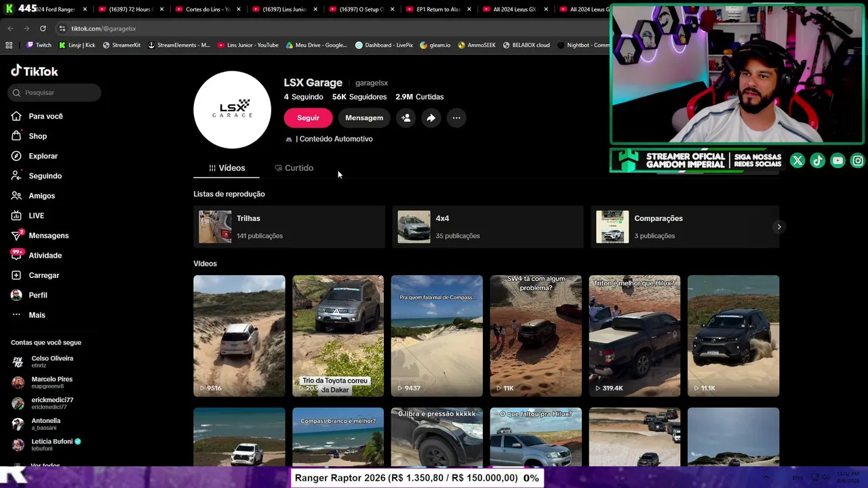Open the browser apps grid icon
This screenshot has width=868, height=488.
(9, 45)
